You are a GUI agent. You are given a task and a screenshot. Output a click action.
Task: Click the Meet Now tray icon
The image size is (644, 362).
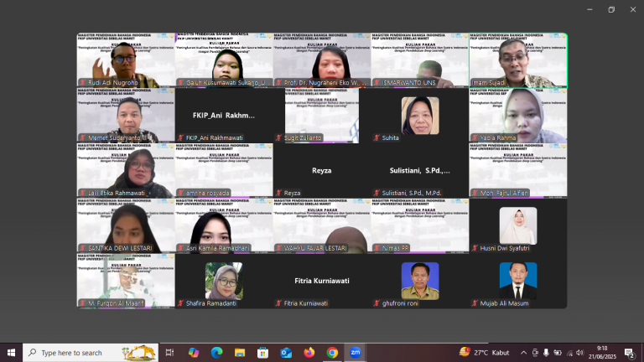(x=535, y=353)
